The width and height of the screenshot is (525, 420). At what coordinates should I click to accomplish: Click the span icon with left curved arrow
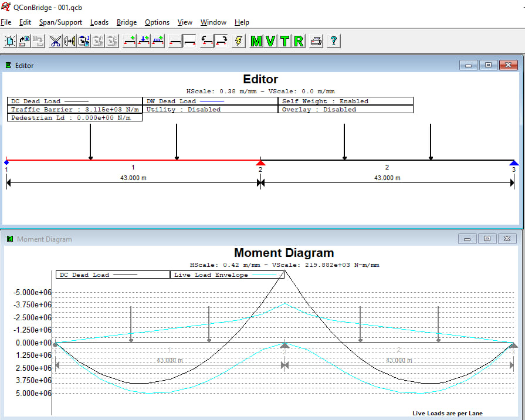coord(207,41)
